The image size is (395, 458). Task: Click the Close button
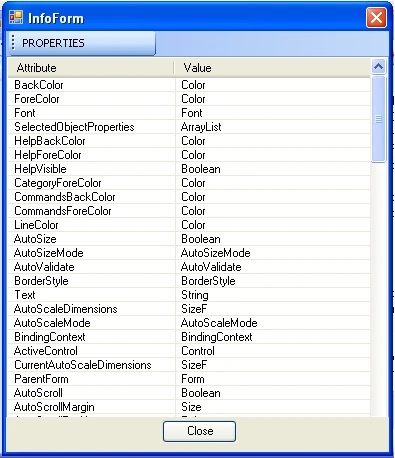[199, 431]
